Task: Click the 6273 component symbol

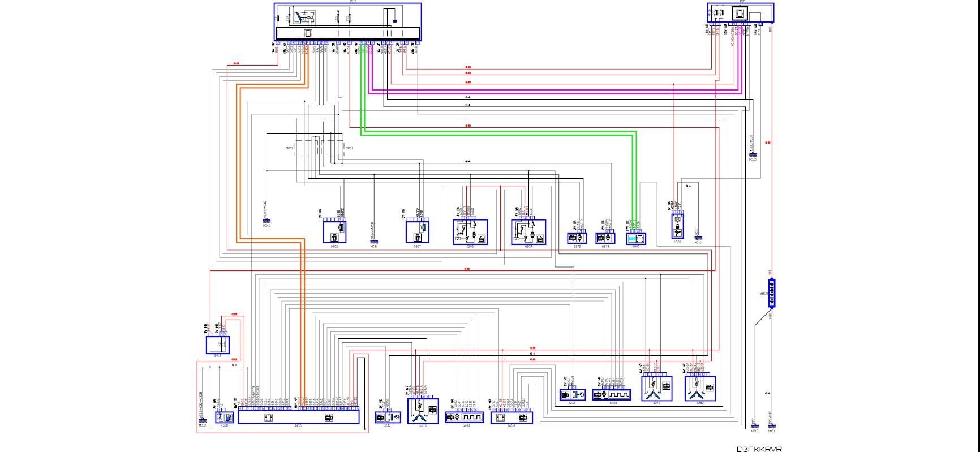Action: point(605,238)
